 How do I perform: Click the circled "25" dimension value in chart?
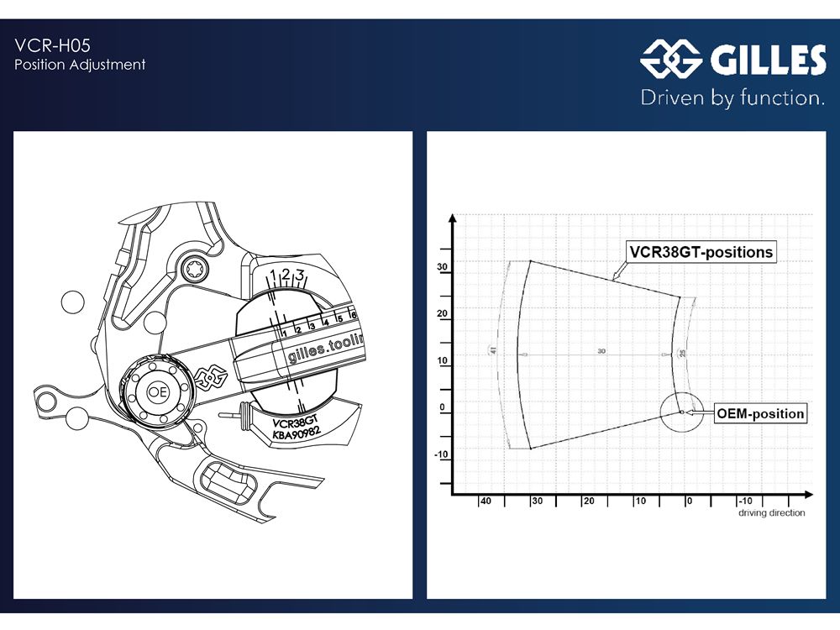coord(682,353)
